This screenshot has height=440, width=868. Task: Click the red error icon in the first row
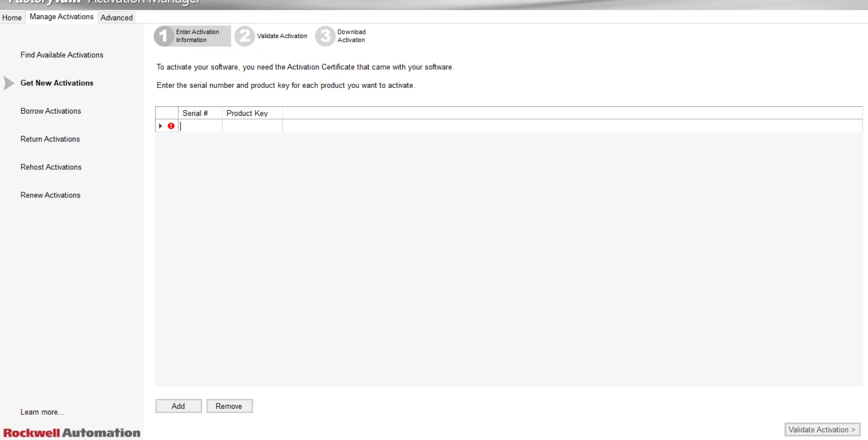[x=171, y=126]
